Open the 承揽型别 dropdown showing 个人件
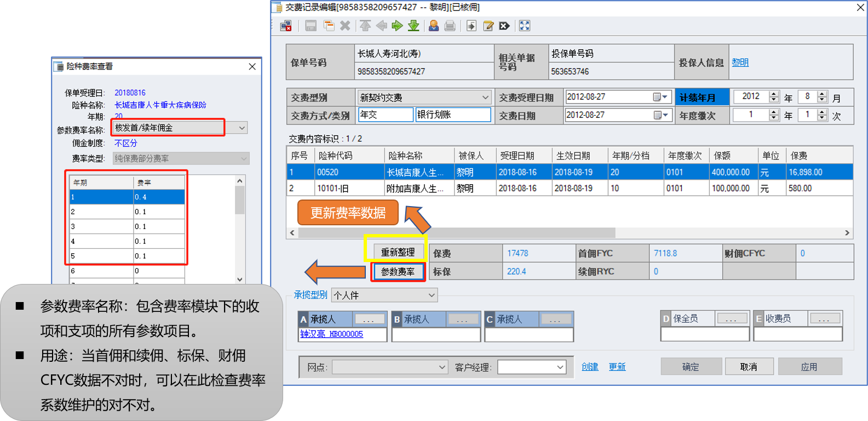 click(x=431, y=295)
